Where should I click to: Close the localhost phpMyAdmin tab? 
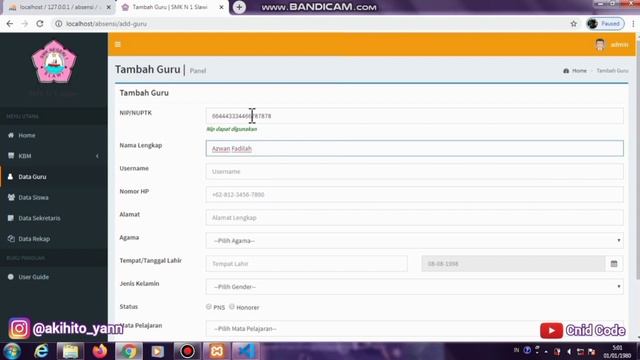point(109,7)
